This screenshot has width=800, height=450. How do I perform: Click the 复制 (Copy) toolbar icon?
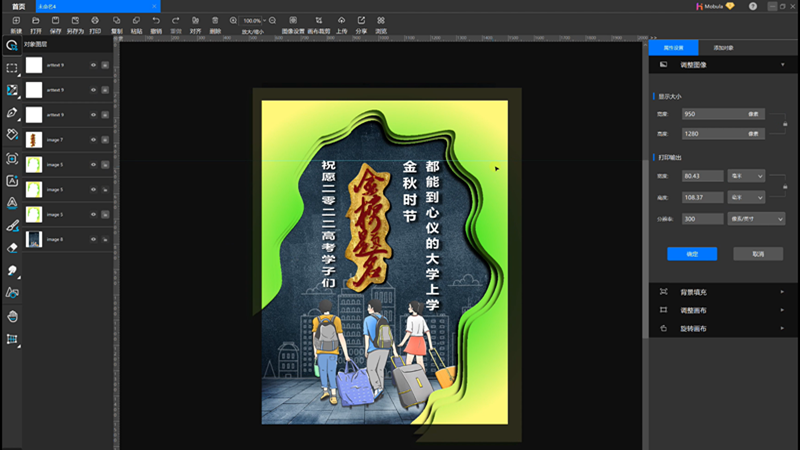[116, 20]
